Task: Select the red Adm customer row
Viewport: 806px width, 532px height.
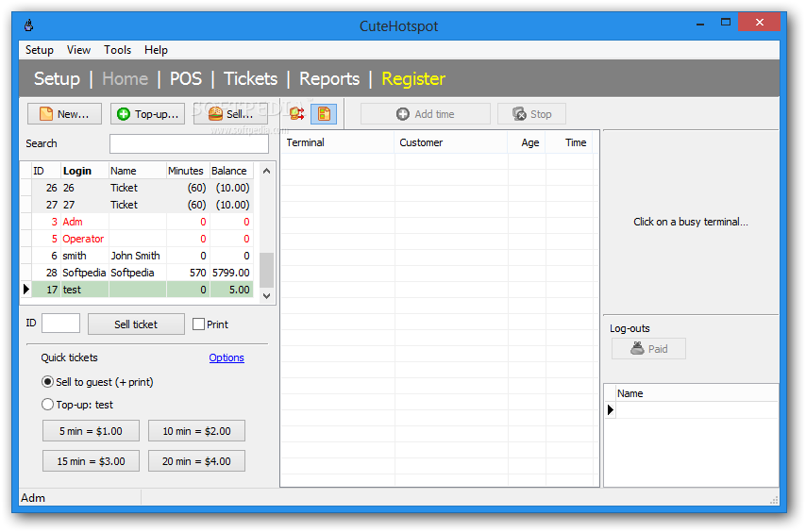Action: [x=137, y=222]
